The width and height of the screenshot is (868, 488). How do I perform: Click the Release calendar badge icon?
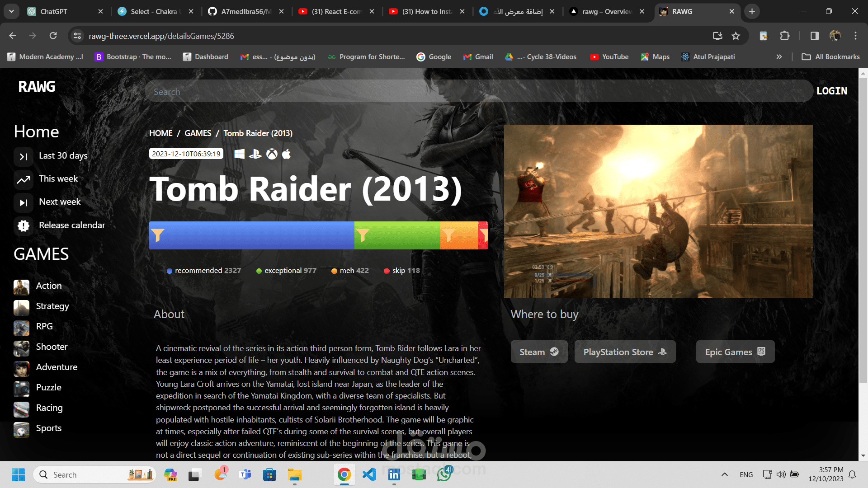point(24,225)
